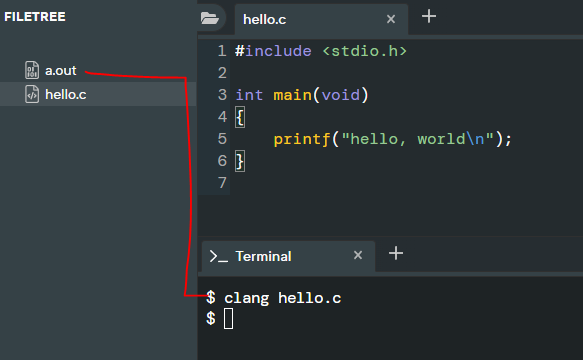Click the printf function call in code
Image resolution: width=583 pixels, height=360 pixels.
coord(302,139)
